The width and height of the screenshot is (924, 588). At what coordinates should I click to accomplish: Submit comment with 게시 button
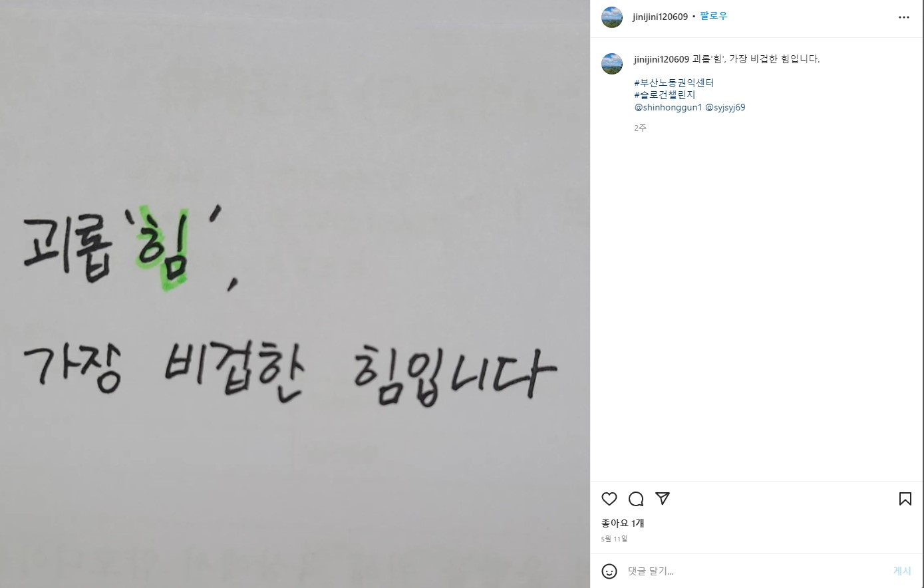coord(902,571)
